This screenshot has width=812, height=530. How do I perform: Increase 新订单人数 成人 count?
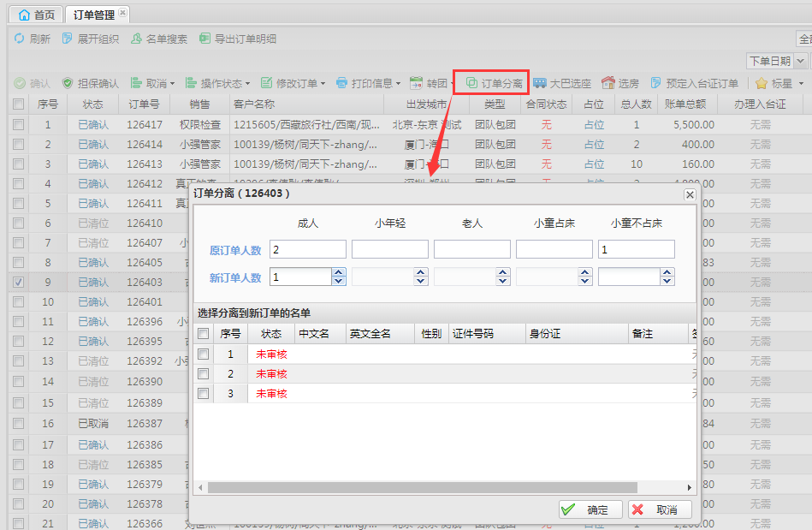[339, 272]
